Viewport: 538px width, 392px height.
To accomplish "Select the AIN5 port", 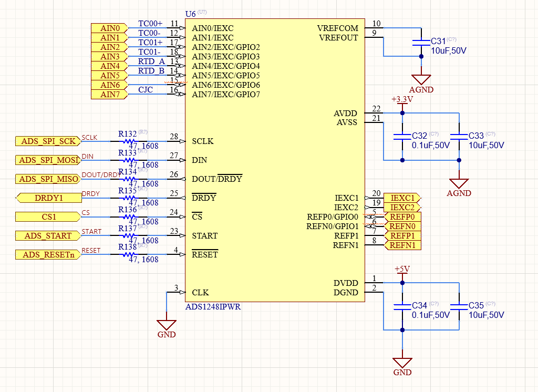I will coord(109,75).
